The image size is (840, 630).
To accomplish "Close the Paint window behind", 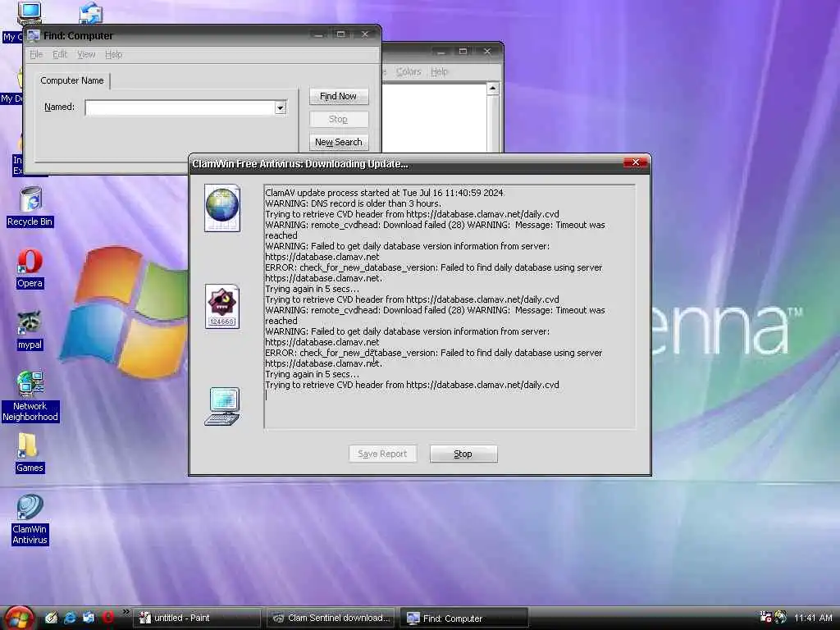I will [x=487, y=52].
